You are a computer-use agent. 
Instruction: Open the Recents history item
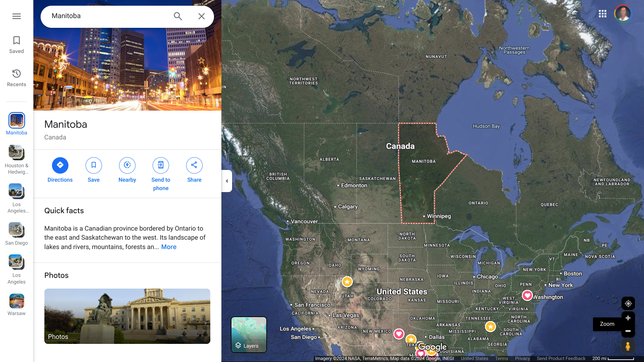point(16,78)
